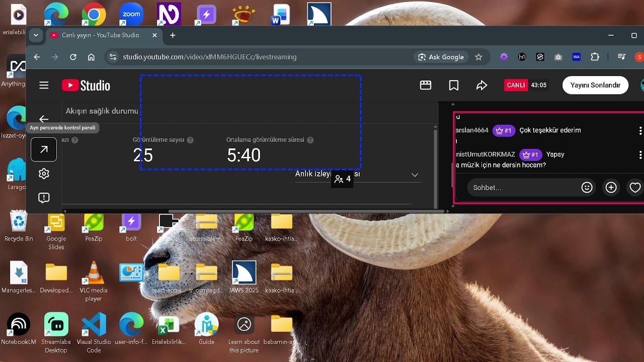Click the Akışın sağlık durumu heading
Viewport: 644px width, 362px height.
pyautogui.click(x=102, y=111)
